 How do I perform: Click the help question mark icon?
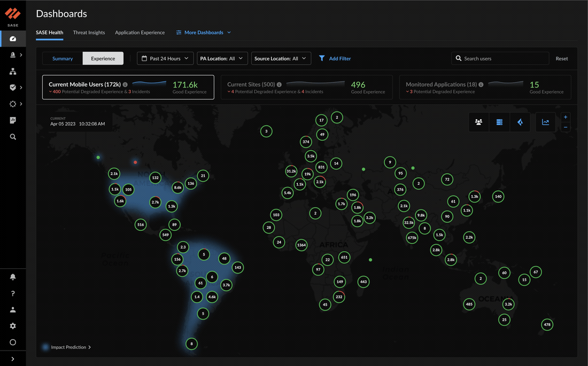pos(13,293)
